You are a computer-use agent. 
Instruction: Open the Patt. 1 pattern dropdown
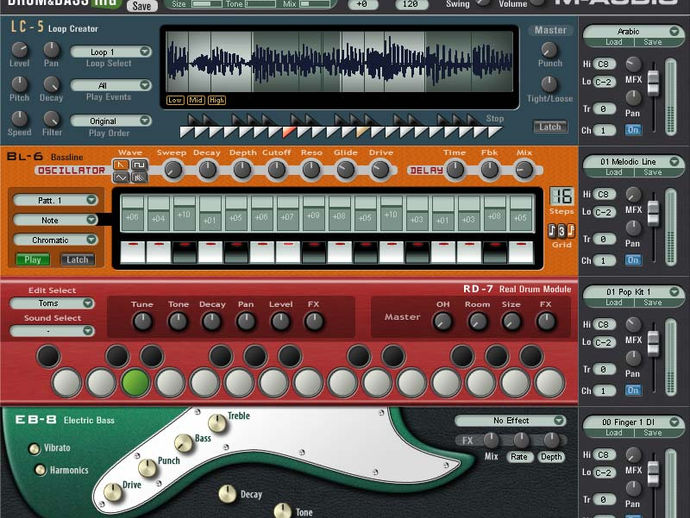(x=56, y=200)
